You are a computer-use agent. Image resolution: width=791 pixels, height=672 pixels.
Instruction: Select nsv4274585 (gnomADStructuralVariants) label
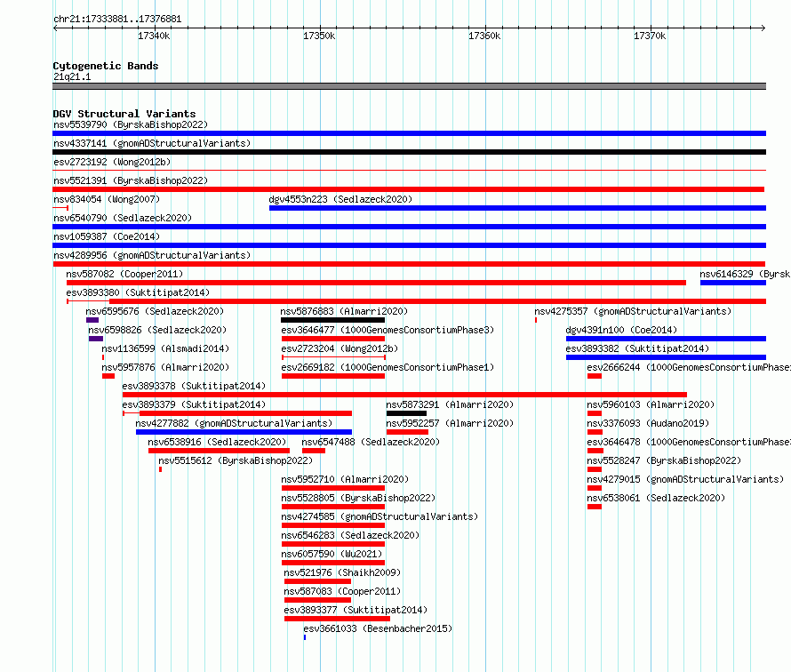[x=380, y=516]
